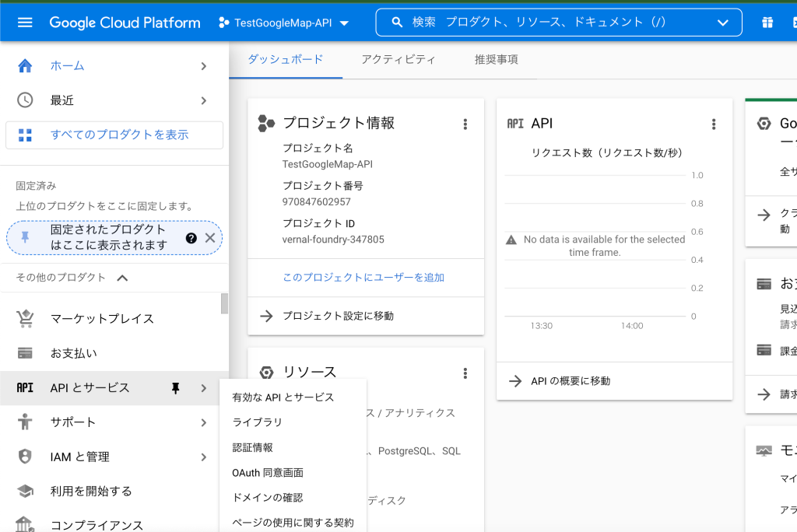Expand API とサービス submenu chevron
Viewport: 797px width, 532px height.
click(x=204, y=388)
